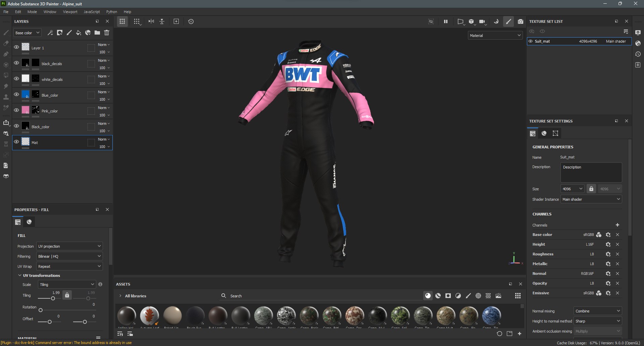Open the File menu
644x346 pixels.
click(x=6, y=12)
